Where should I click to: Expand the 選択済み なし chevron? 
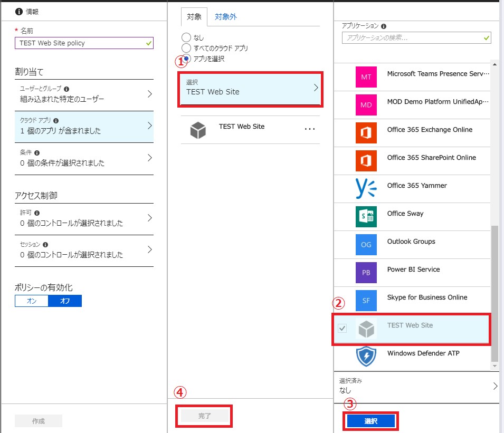click(495, 386)
